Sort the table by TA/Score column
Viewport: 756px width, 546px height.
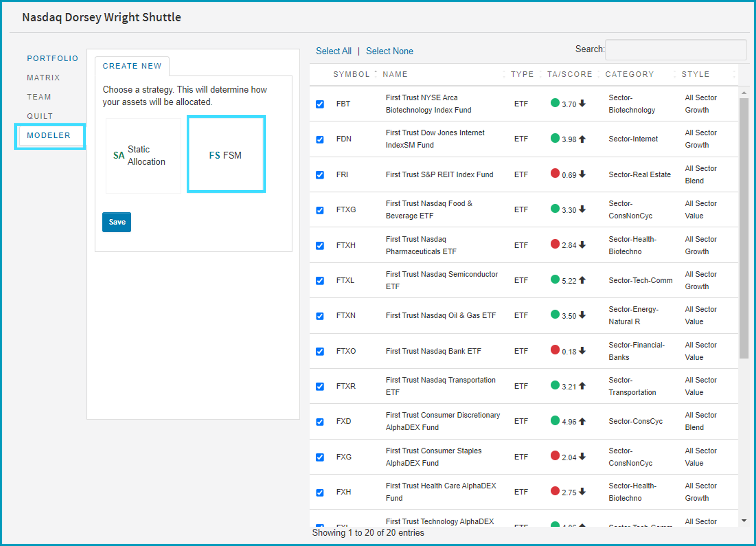click(570, 74)
